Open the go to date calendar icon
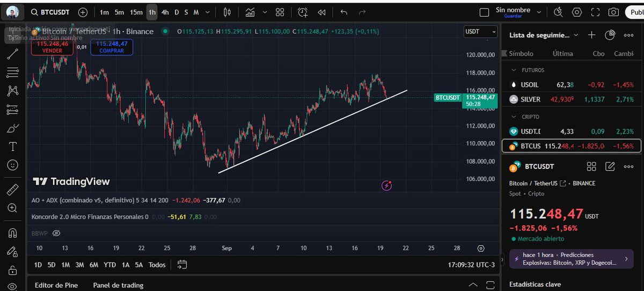This screenshot has width=644, height=291. point(182,265)
